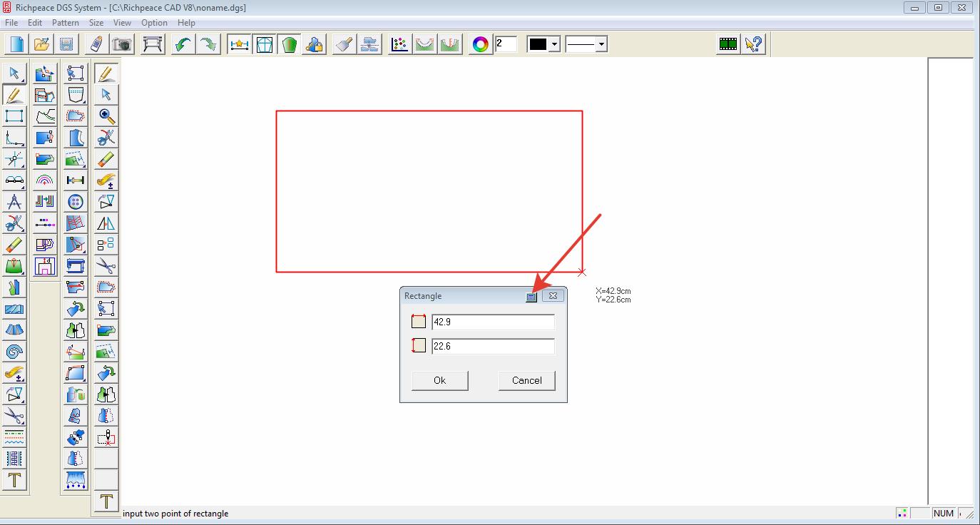Click the NUM status bar indicator
Screen dimensions: 980x525
pyautogui.click(x=943, y=514)
